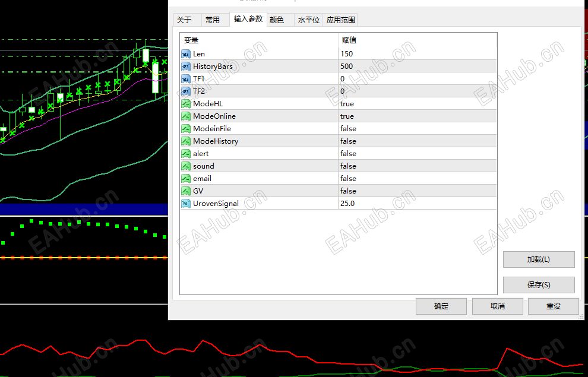Change the ModeHistory value false
Viewport: 588px width, 377px height.
tap(418, 141)
